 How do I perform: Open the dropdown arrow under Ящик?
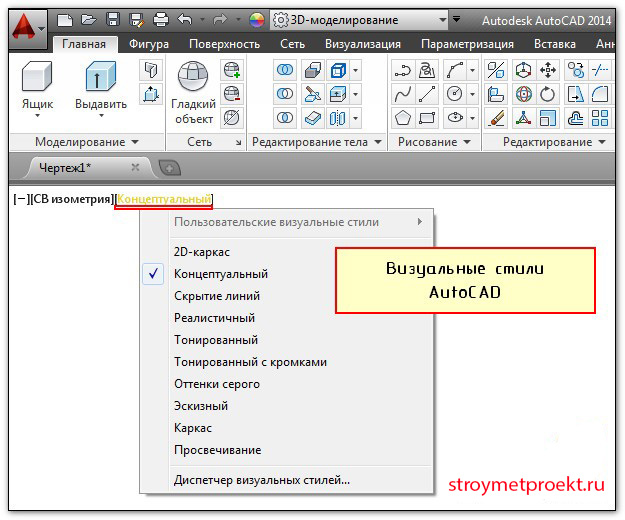coord(37,116)
